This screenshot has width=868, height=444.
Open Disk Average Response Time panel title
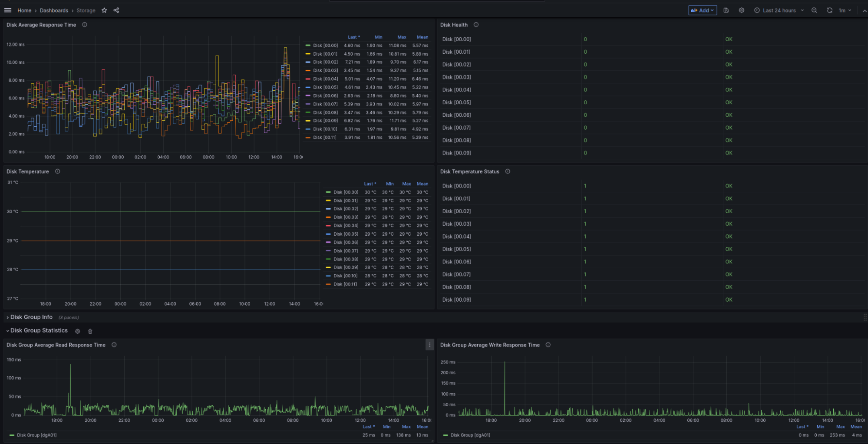(41, 25)
